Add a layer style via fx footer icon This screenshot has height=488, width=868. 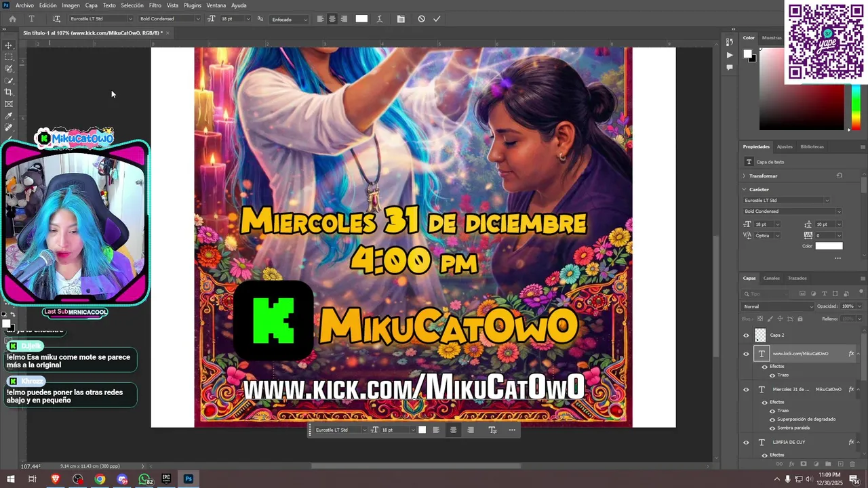click(791, 464)
